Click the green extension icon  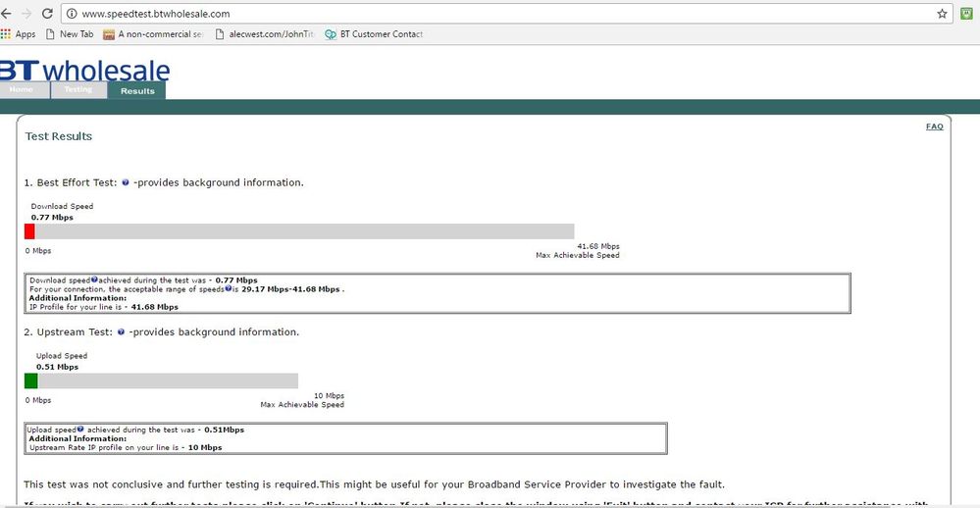coord(966,13)
